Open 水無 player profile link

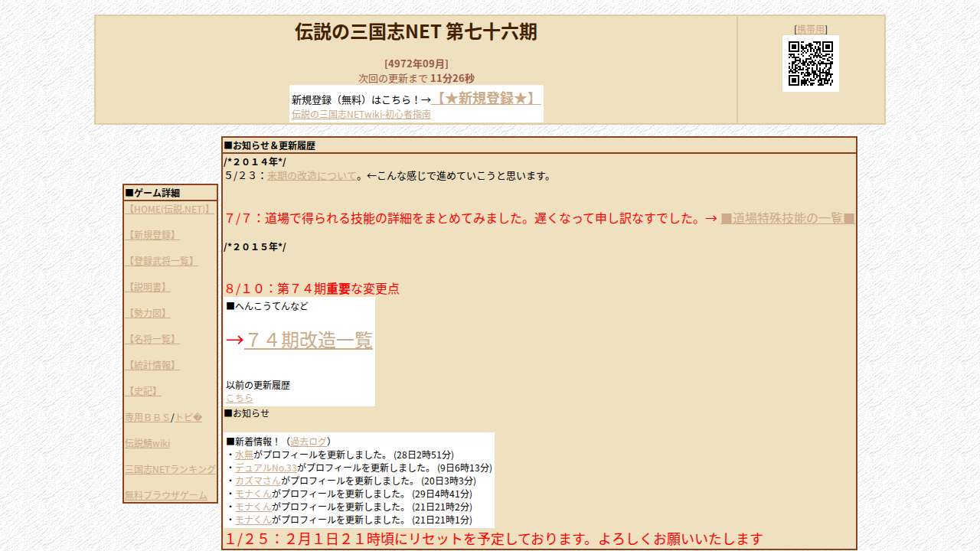click(x=244, y=455)
